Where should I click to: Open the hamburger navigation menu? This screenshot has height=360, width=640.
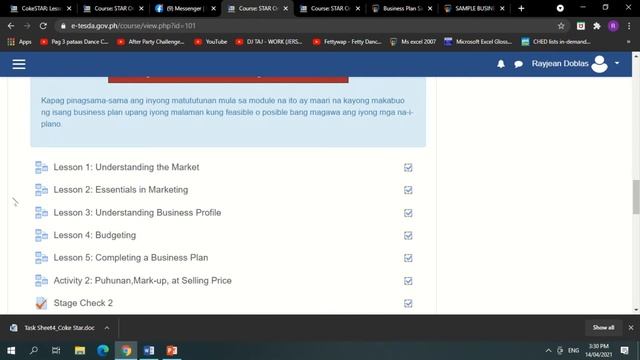[x=19, y=64]
